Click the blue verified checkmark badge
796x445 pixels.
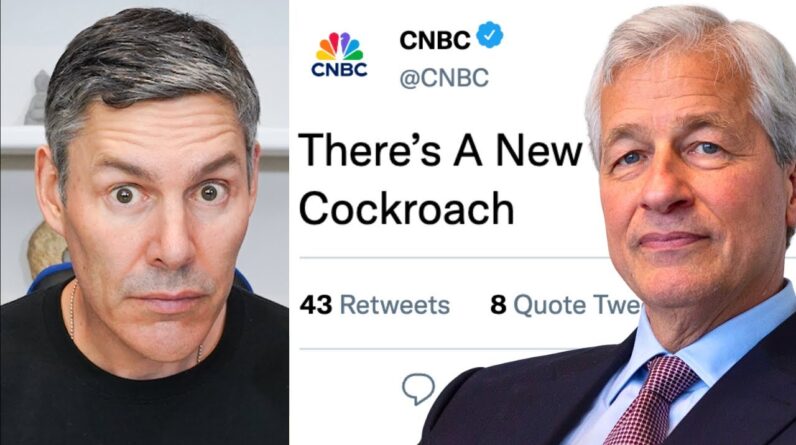tap(490, 35)
